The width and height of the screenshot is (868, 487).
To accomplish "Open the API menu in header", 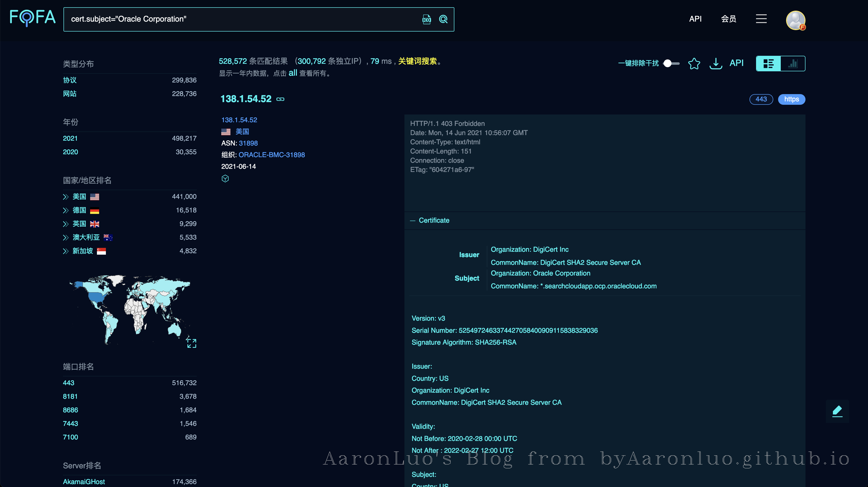I will 695,19.
